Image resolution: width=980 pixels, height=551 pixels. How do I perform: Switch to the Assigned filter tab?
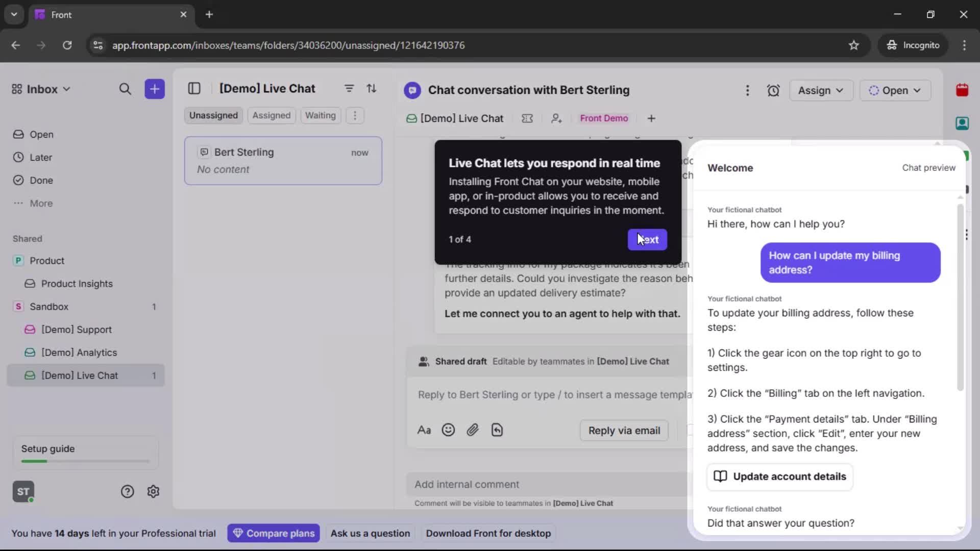coord(272,115)
